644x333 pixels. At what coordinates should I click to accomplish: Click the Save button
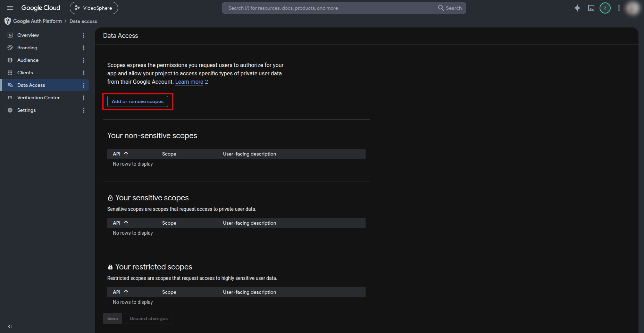click(112, 318)
